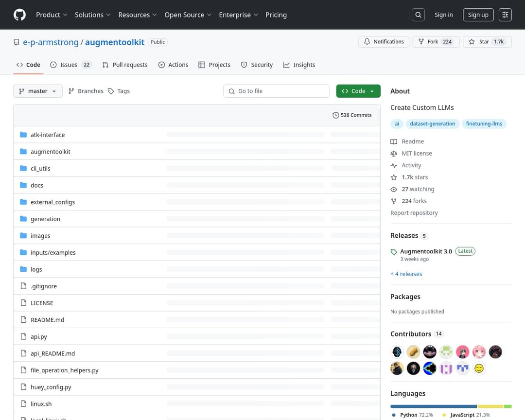Screen dimensions: 525x420
Task: Open the smiley-face contributor avatar
Action: [479, 368]
